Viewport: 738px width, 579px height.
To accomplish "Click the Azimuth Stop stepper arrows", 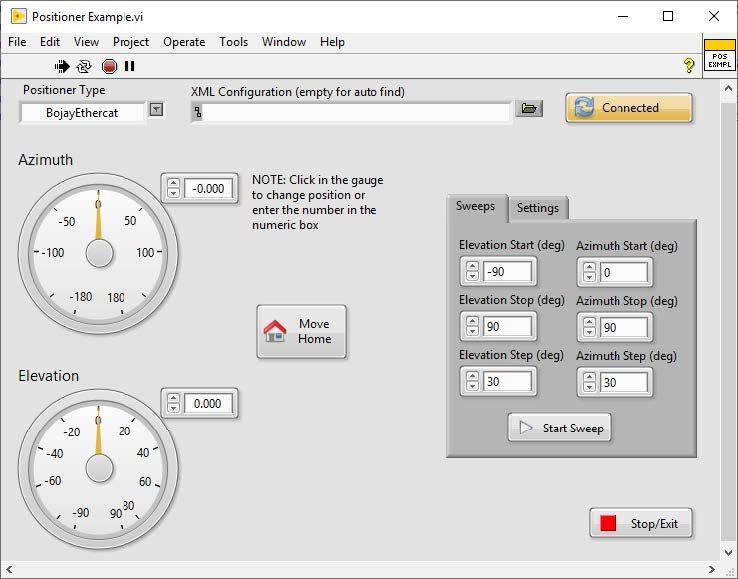I will click(588, 327).
